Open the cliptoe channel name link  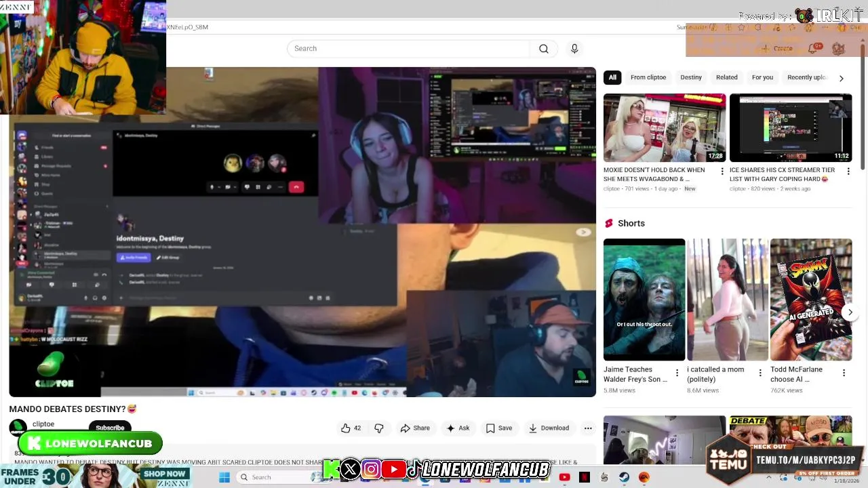pos(43,424)
